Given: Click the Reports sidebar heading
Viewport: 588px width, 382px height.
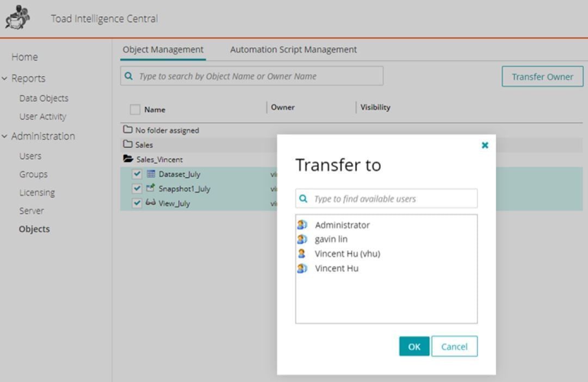Looking at the screenshot, I should [x=28, y=78].
